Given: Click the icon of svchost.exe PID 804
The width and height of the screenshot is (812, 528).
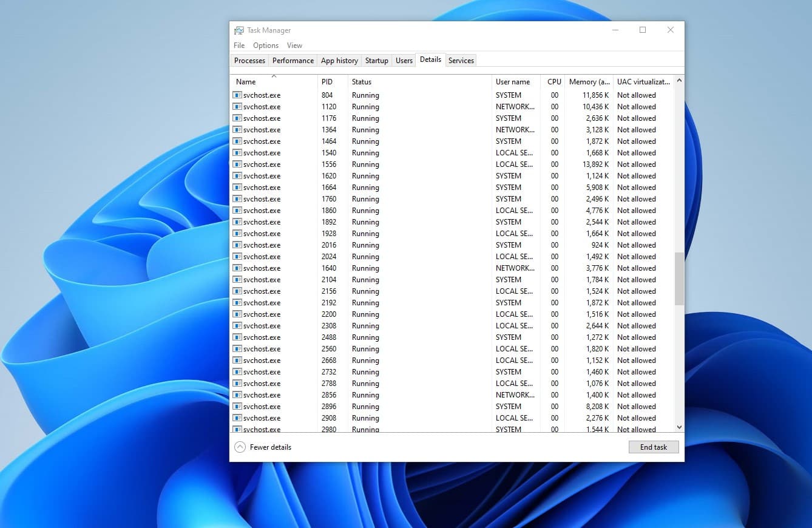Looking at the screenshot, I should click(x=237, y=95).
